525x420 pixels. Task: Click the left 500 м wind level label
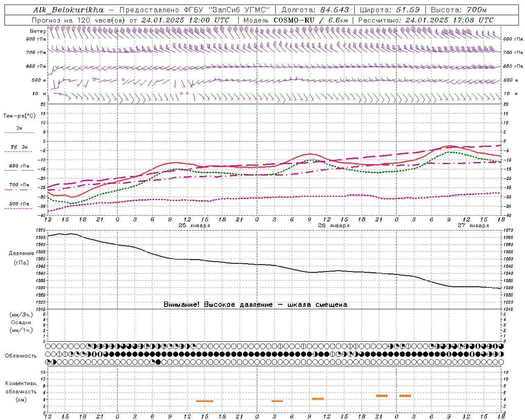[39, 80]
